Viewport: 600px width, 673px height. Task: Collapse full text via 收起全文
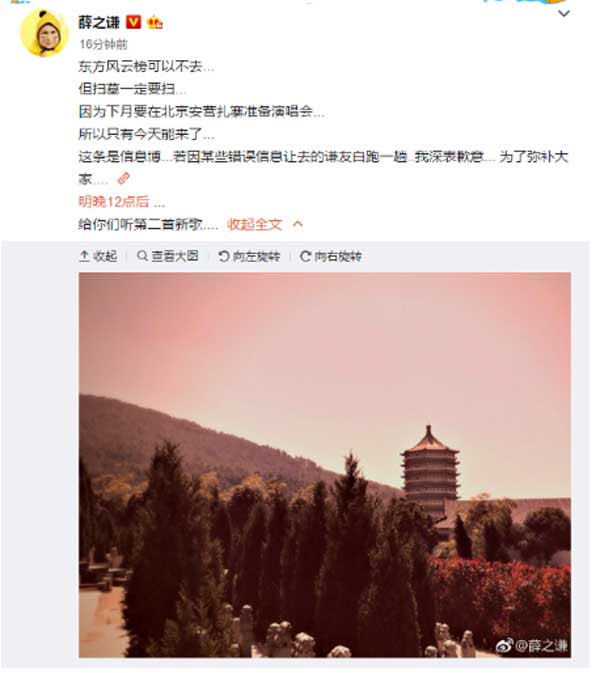pyautogui.click(x=255, y=224)
